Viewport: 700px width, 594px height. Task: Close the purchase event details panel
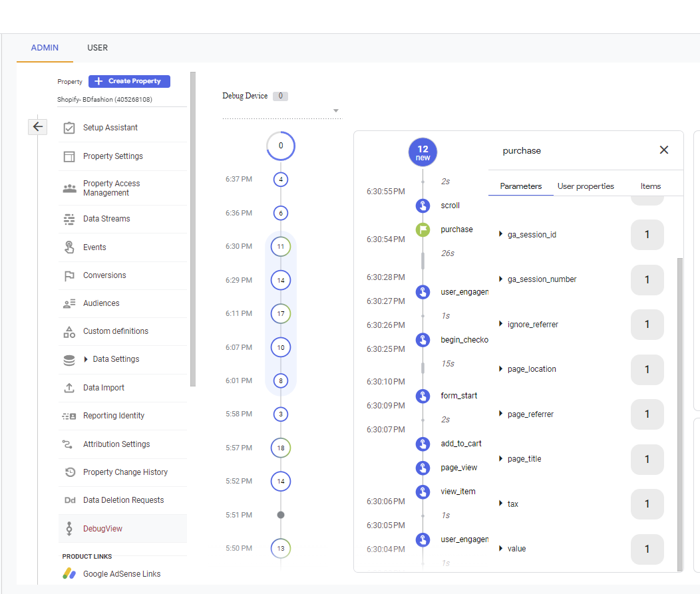point(664,150)
